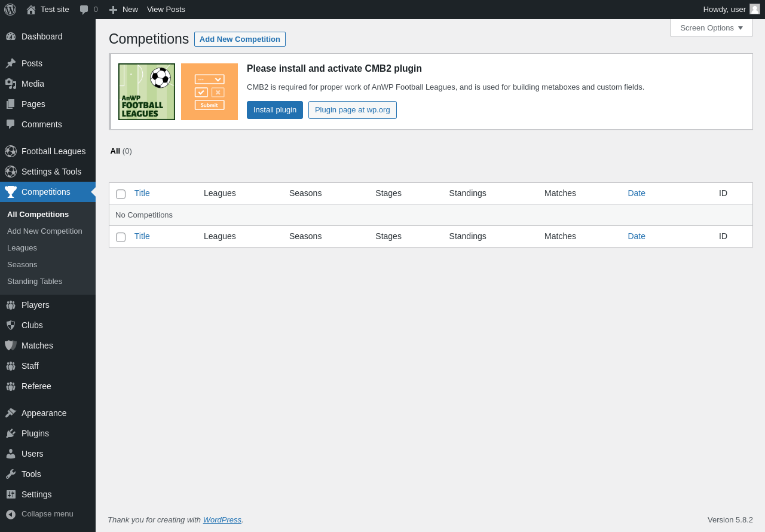Click the Add New Competition button
The width and height of the screenshot is (765, 532).
(x=240, y=39)
